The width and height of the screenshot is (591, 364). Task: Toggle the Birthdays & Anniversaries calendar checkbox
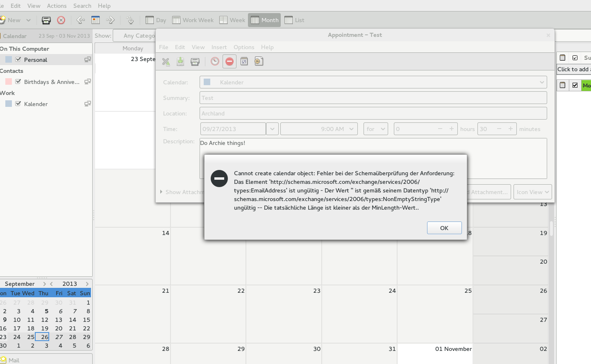(18, 81)
